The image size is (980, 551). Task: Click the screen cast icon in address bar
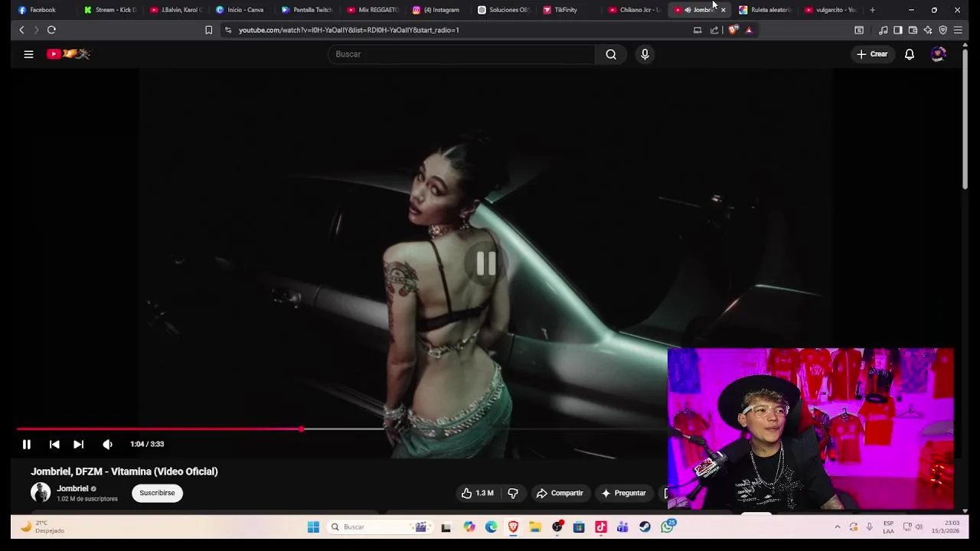point(697,30)
